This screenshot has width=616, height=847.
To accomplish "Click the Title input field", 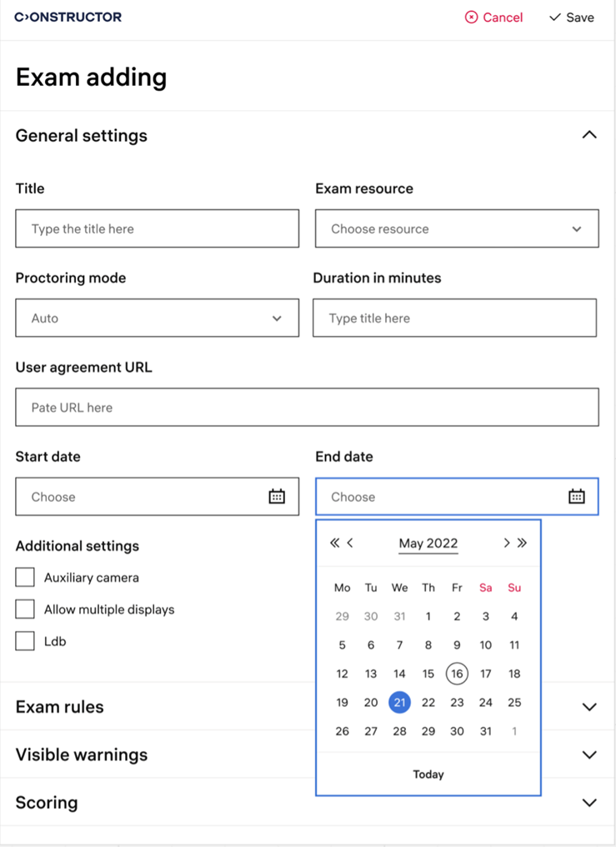I will click(x=157, y=229).
